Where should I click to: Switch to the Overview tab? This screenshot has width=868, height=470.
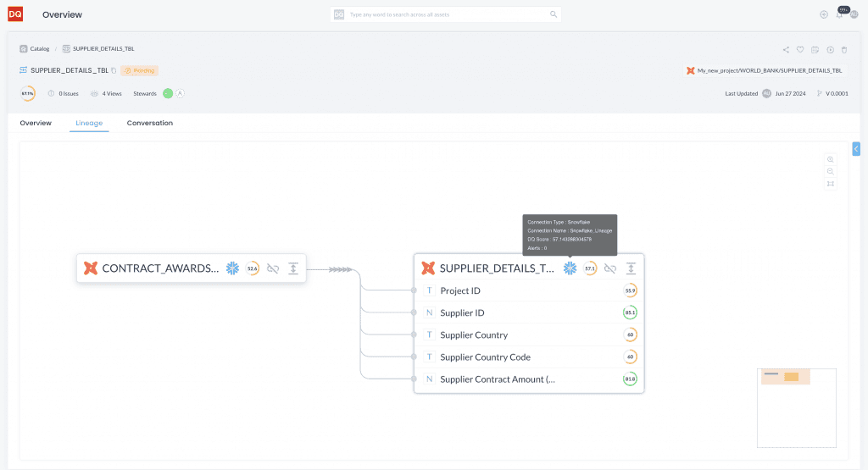coord(36,124)
